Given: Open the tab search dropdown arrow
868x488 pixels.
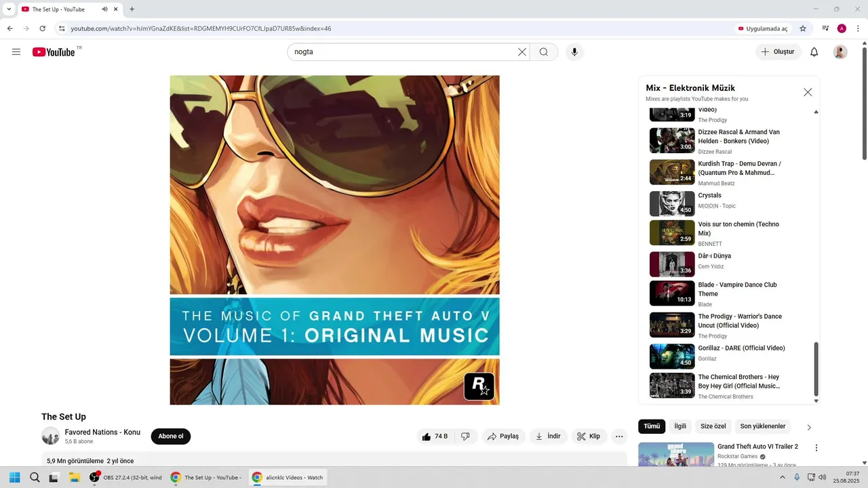Looking at the screenshot, I should tap(9, 9).
